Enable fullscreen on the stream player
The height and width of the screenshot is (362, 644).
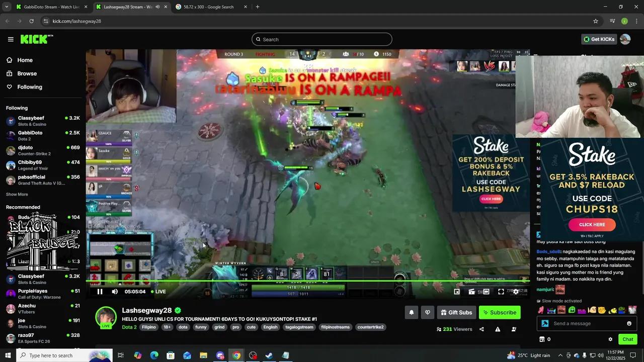[x=501, y=292]
